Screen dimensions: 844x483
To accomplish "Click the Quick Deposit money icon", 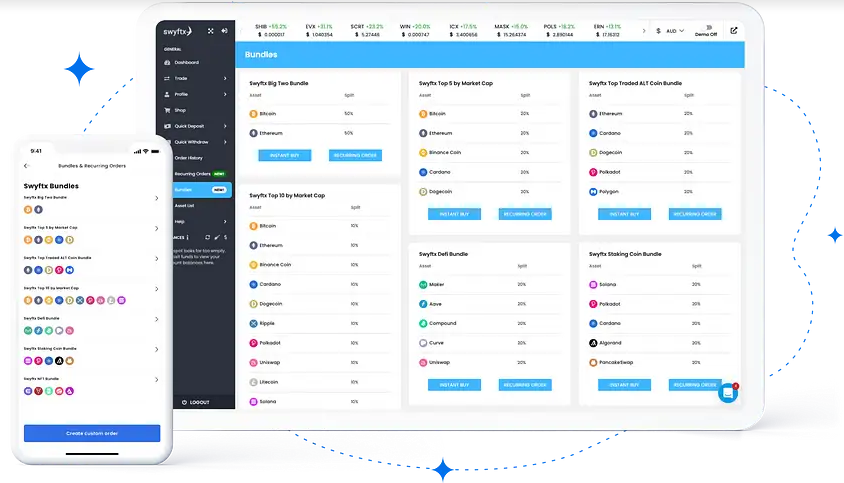I will 167,126.
